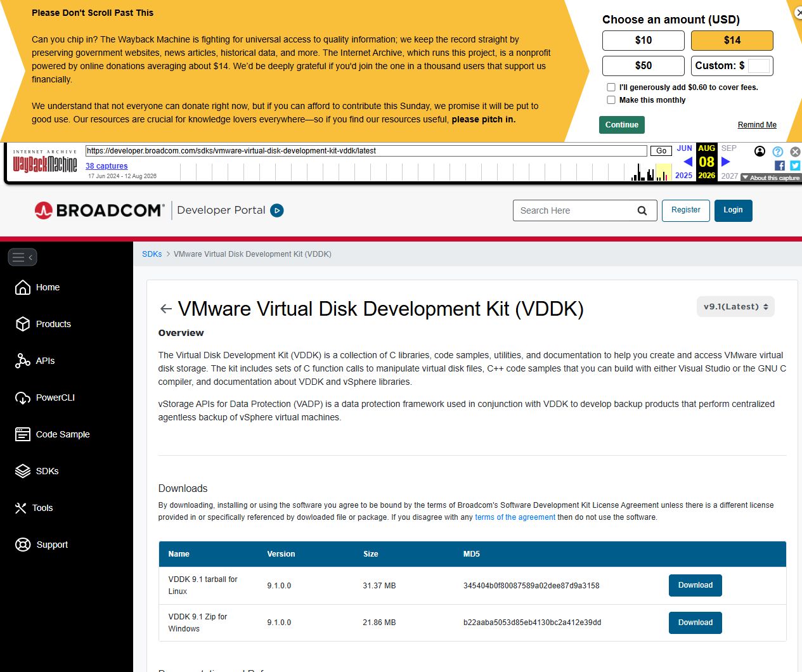
Task: Click the 2025 year link
Action: (683, 176)
